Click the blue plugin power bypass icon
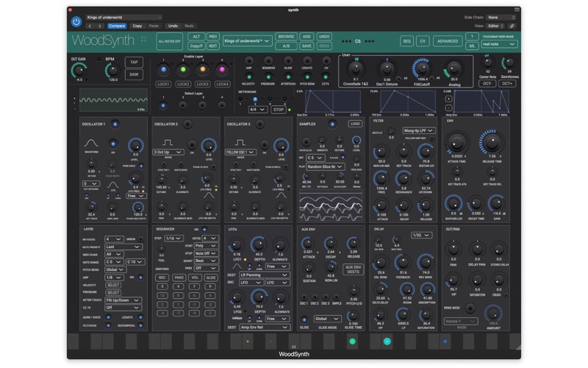 point(76,22)
